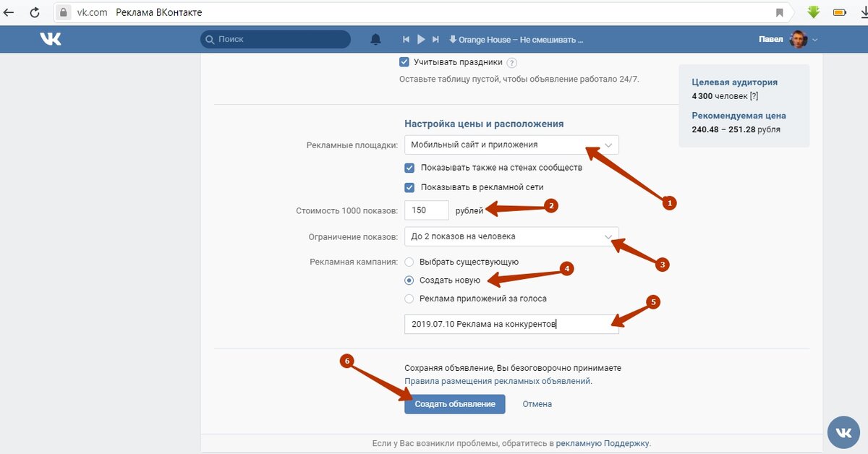The height and width of the screenshot is (454, 868).
Task: Click the Рекомендуемая цена label
Action: coord(739,116)
